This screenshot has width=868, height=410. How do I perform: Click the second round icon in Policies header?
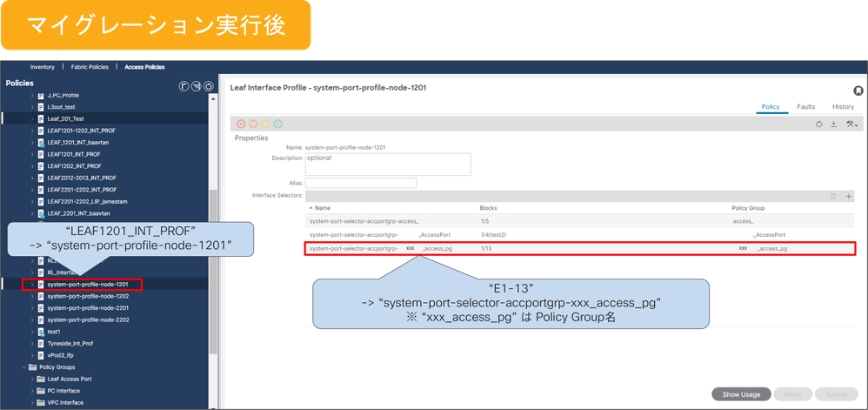click(x=196, y=86)
